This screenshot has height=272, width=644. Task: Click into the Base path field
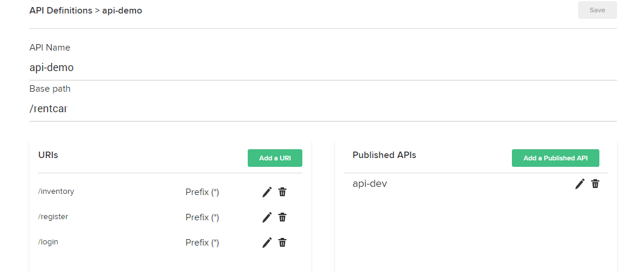(x=323, y=109)
